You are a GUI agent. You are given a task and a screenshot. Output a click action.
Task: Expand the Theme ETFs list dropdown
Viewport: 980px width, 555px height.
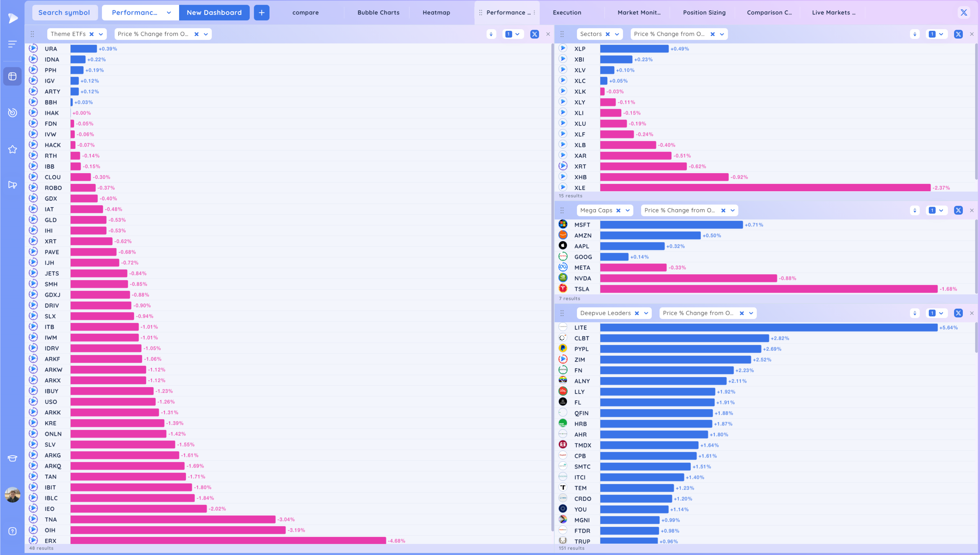click(x=101, y=34)
